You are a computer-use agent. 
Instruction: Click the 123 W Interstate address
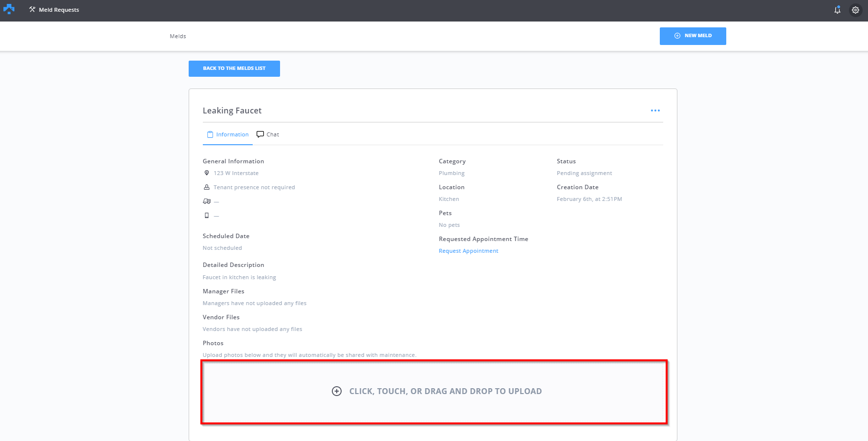point(236,173)
